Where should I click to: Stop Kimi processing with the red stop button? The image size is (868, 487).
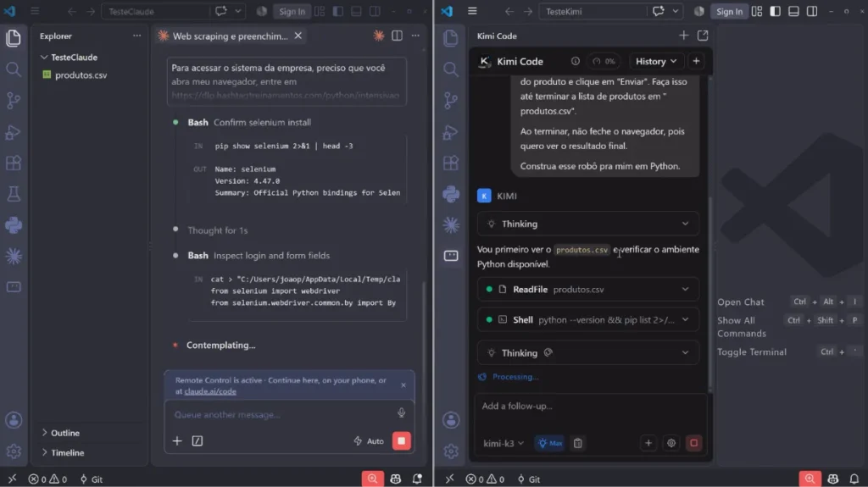tap(693, 443)
